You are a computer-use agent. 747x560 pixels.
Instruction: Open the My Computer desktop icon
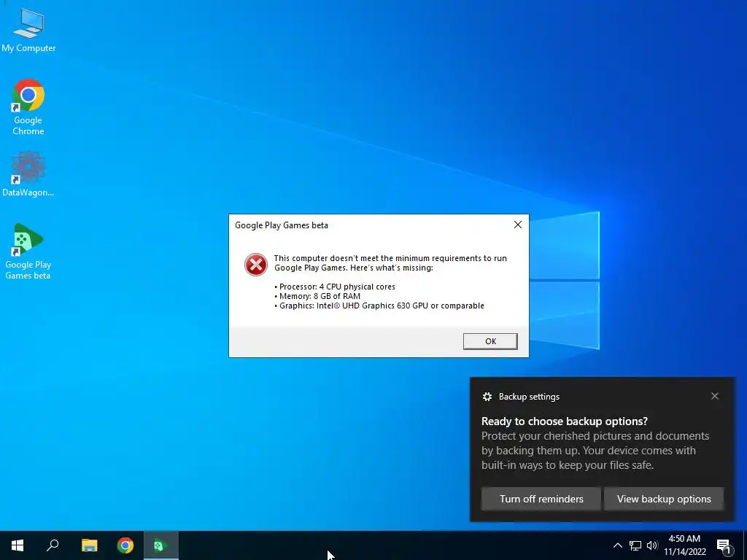pos(28,31)
